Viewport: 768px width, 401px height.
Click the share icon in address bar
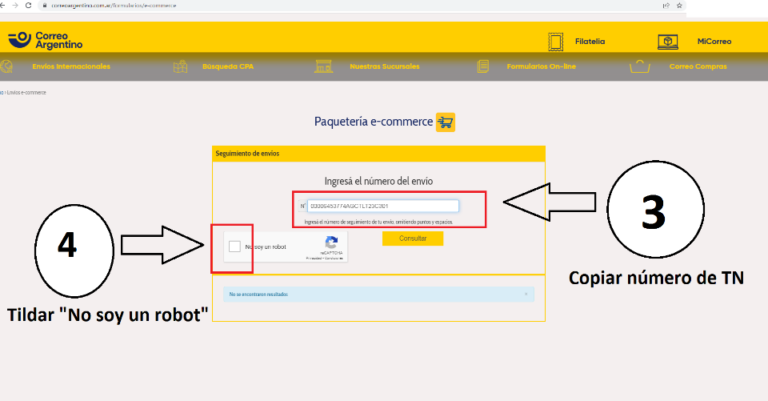[x=666, y=5]
